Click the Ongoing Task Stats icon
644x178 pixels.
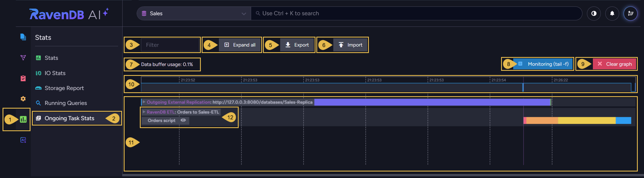click(38, 118)
